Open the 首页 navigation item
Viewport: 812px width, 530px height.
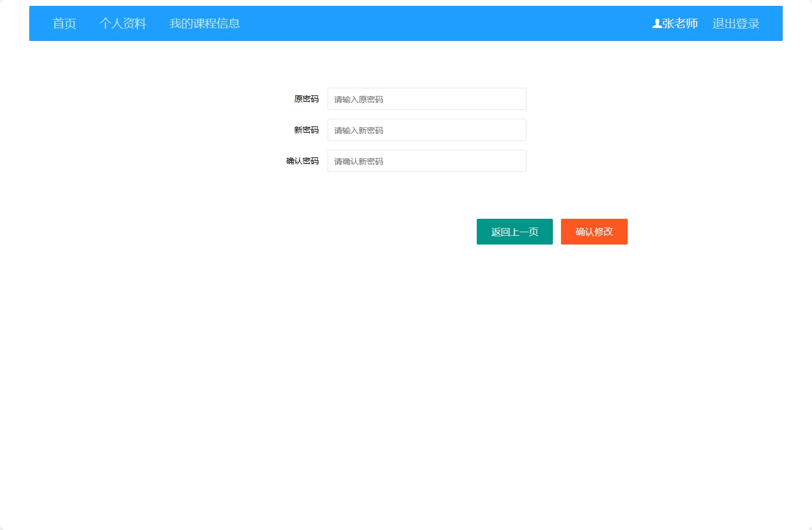(64, 23)
